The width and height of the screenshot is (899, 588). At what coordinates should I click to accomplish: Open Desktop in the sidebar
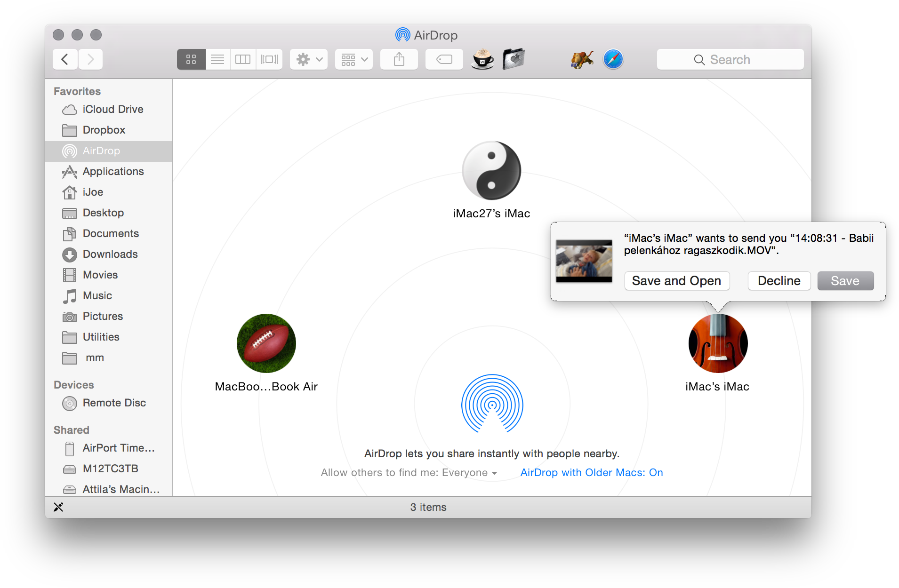click(x=109, y=213)
